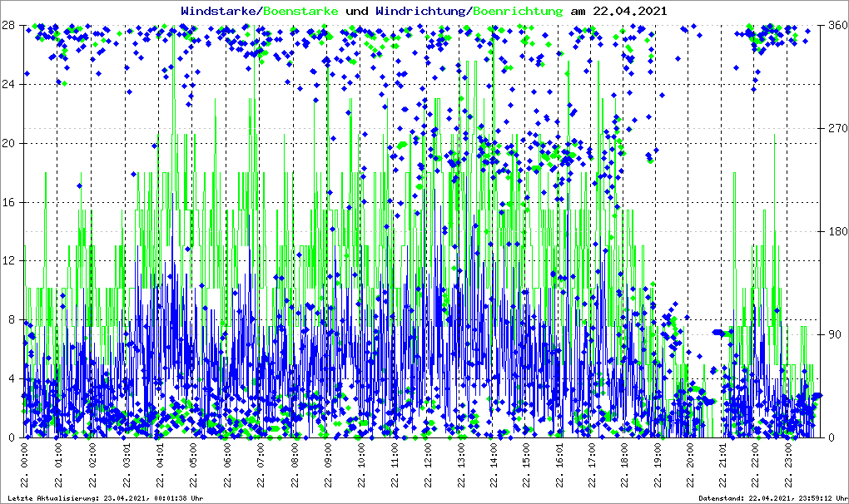Click time axis label "20:00"
849x504 pixels.
click(690, 455)
